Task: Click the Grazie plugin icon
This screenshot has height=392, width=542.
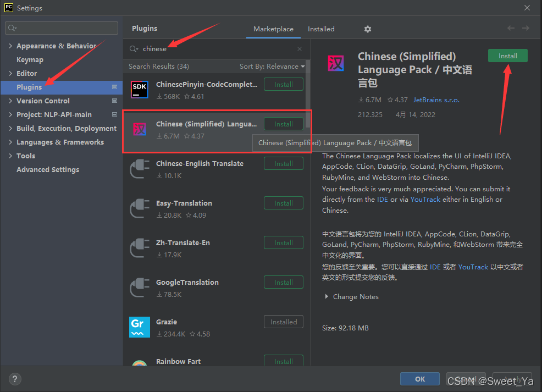Action: coord(140,327)
